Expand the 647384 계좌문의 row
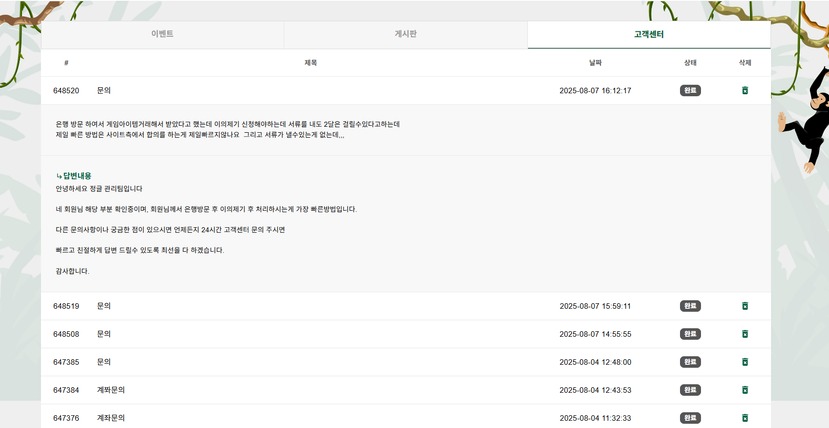The height and width of the screenshot is (428, 829). click(x=406, y=390)
